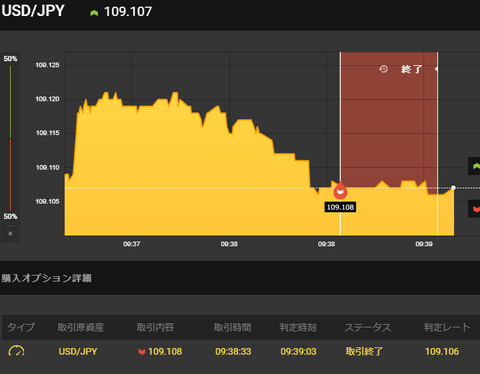Click the green rate arrow next to 109.107
This screenshot has height=374, width=480.
pos(94,13)
